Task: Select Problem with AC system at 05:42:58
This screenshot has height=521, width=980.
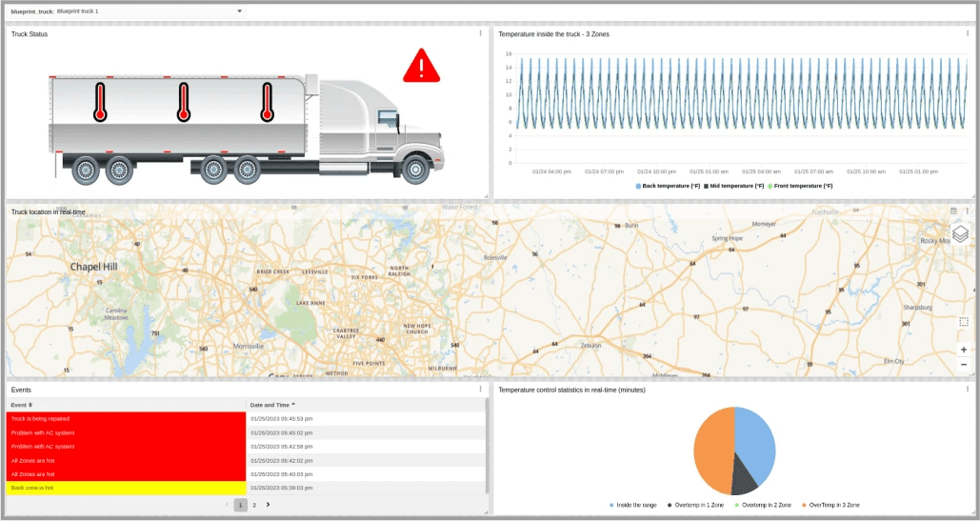Action: (x=126, y=447)
